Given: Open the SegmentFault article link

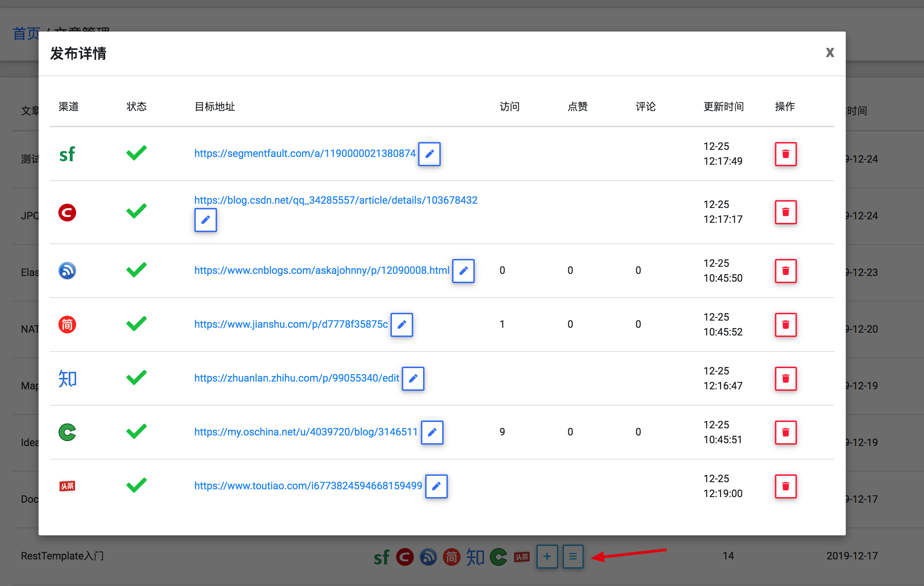Looking at the screenshot, I should click(x=304, y=153).
